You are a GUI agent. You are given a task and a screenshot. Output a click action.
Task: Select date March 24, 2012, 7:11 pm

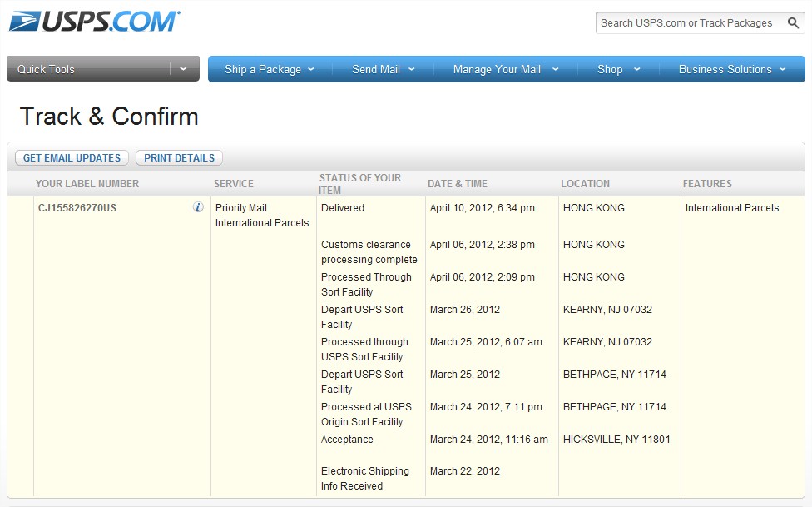point(486,407)
